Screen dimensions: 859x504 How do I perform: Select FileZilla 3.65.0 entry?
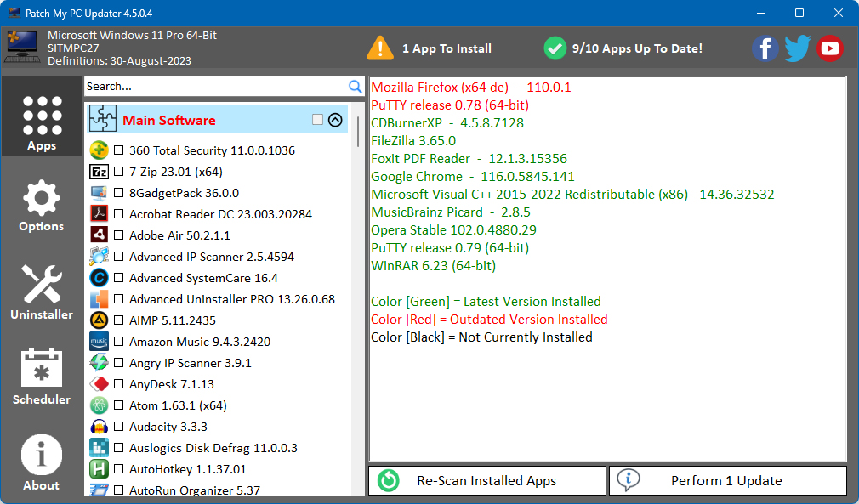click(413, 140)
